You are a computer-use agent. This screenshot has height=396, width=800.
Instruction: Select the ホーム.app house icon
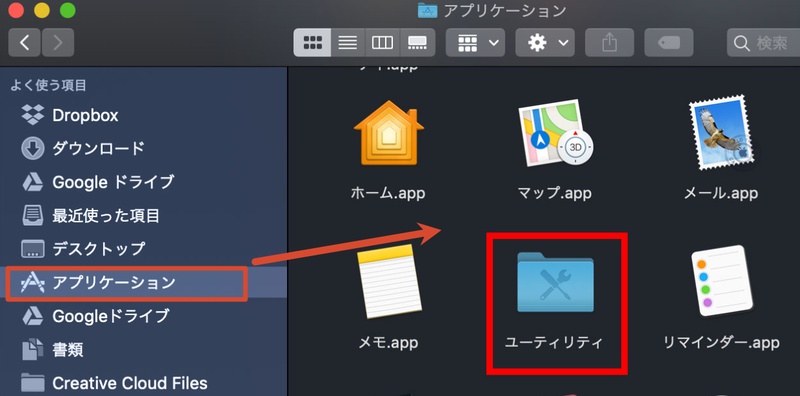click(388, 134)
